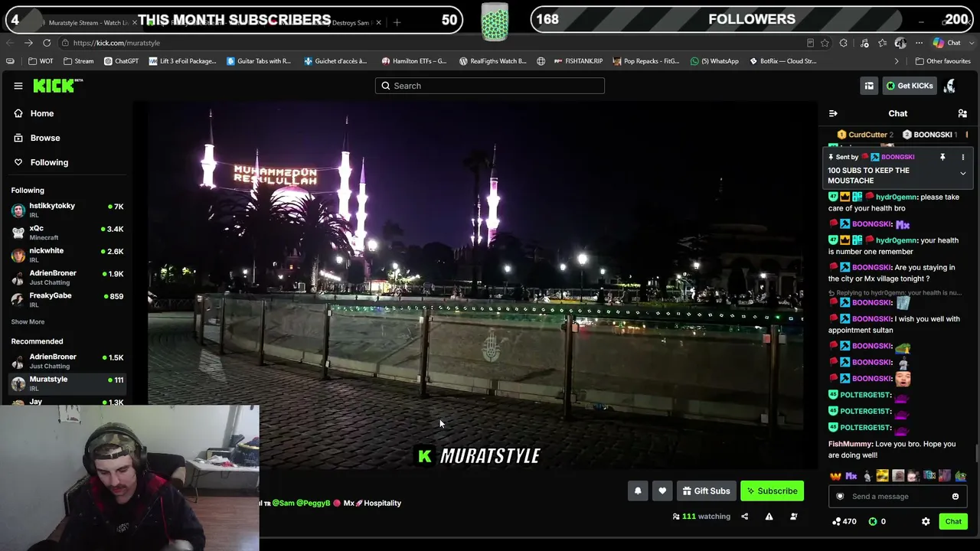Unpin the pinned message with pin icon

942,157
